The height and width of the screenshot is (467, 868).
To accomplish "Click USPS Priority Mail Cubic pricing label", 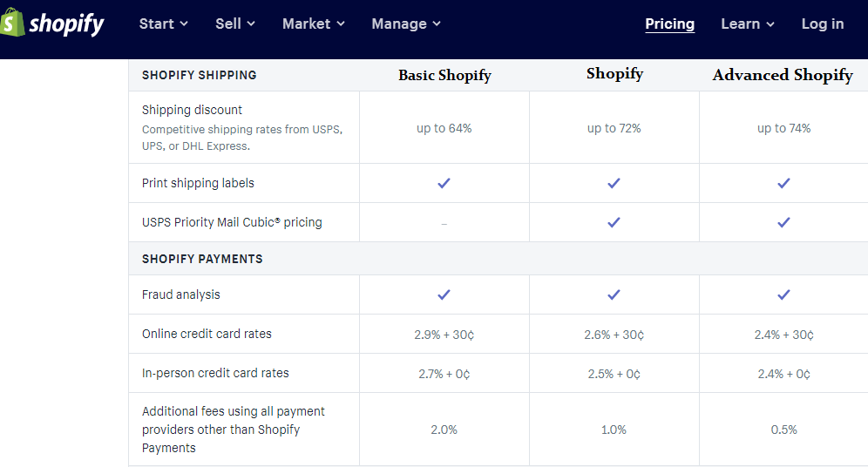I will pyautogui.click(x=232, y=222).
